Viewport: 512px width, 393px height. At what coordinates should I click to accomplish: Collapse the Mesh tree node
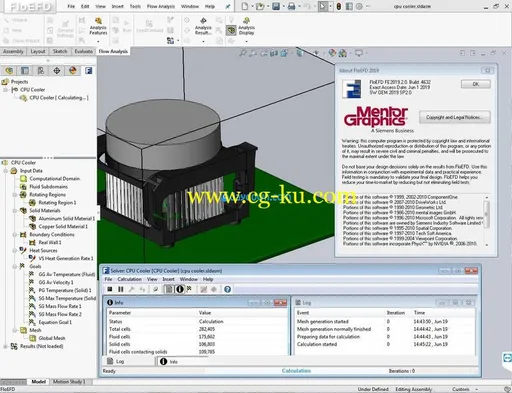click(15, 330)
